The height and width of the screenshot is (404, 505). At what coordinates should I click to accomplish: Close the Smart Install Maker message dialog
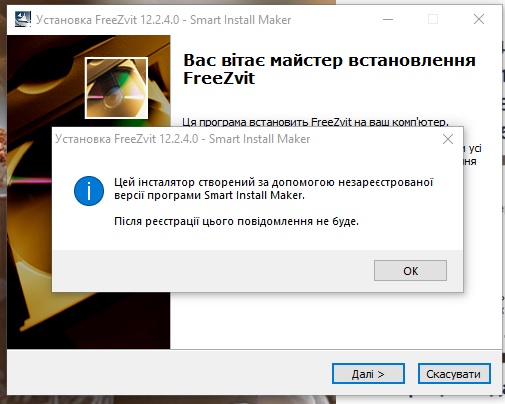[448, 139]
